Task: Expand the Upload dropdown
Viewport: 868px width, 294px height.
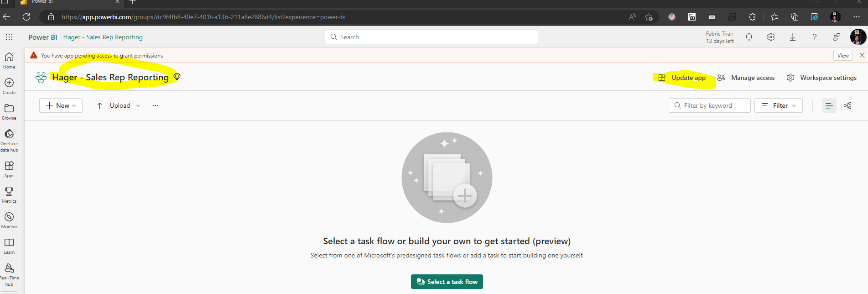Action: click(x=118, y=105)
